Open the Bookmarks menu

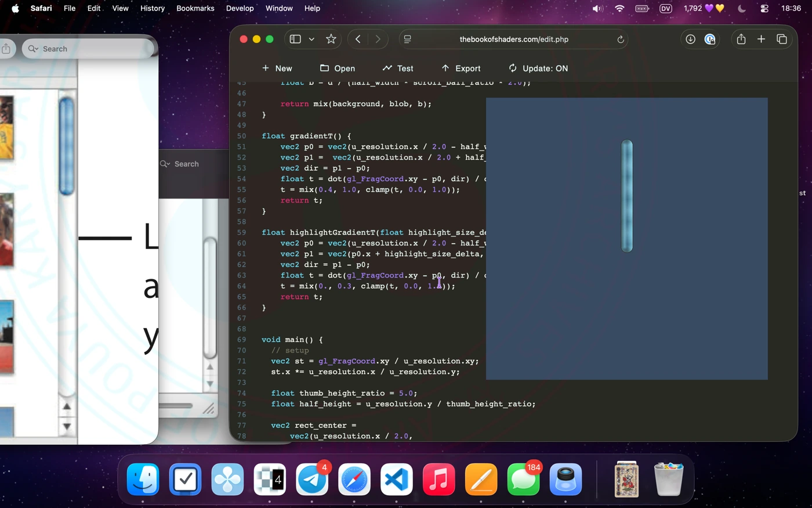(x=195, y=8)
